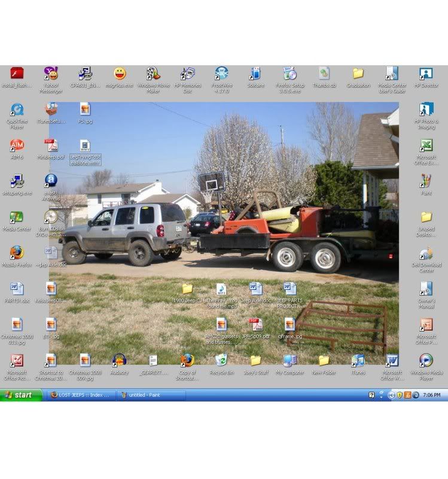
Task: Select The Fray You found me.mp3
Action: [221, 289]
